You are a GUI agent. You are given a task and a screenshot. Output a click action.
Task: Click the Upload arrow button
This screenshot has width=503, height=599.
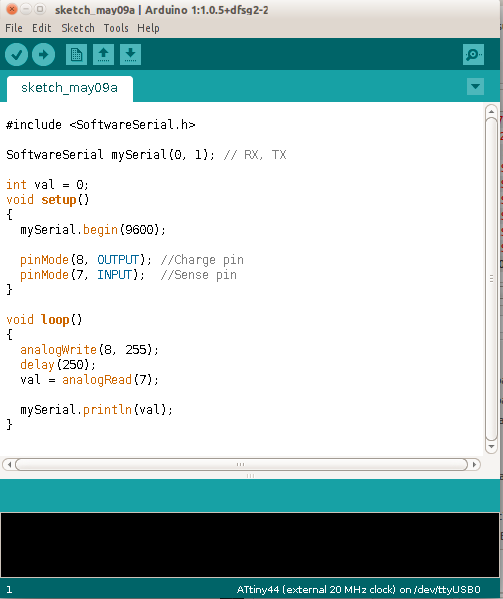point(44,55)
